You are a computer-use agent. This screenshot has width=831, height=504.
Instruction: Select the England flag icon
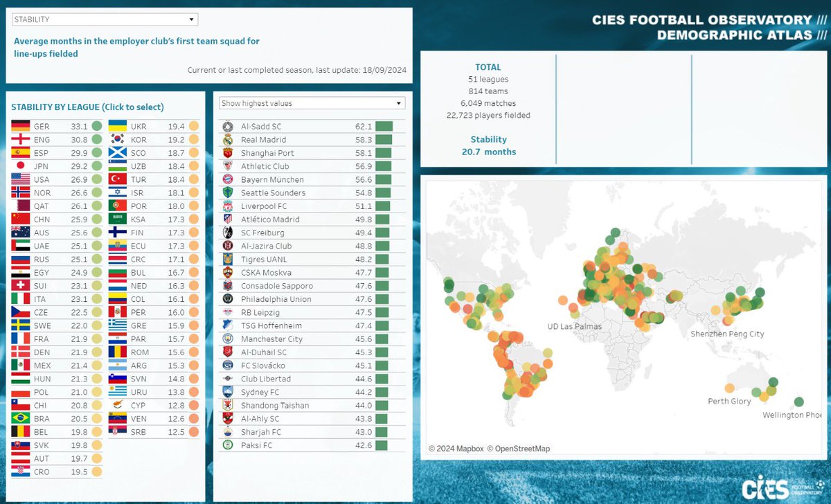point(21,140)
